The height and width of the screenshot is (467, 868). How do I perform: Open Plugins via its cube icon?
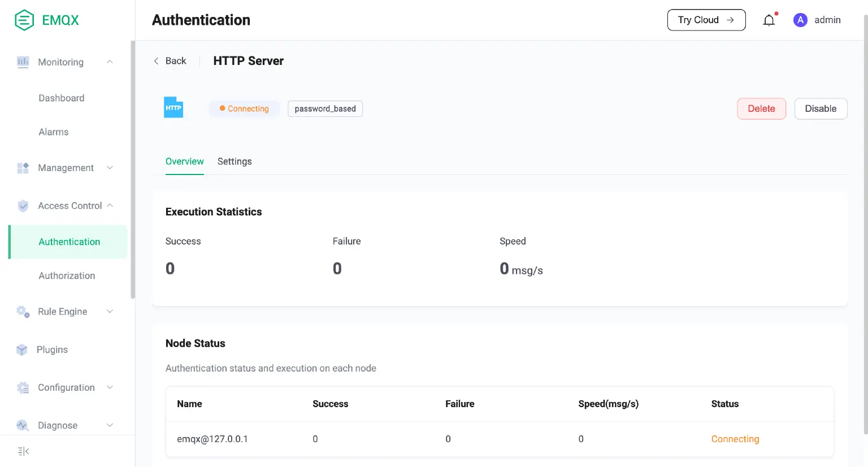point(23,350)
